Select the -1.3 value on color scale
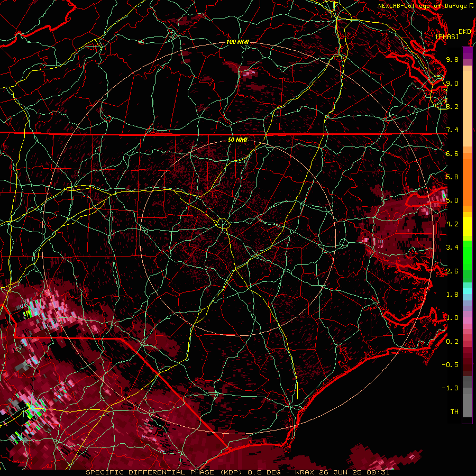This screenshot has width=476, height=476. point(450,388)
